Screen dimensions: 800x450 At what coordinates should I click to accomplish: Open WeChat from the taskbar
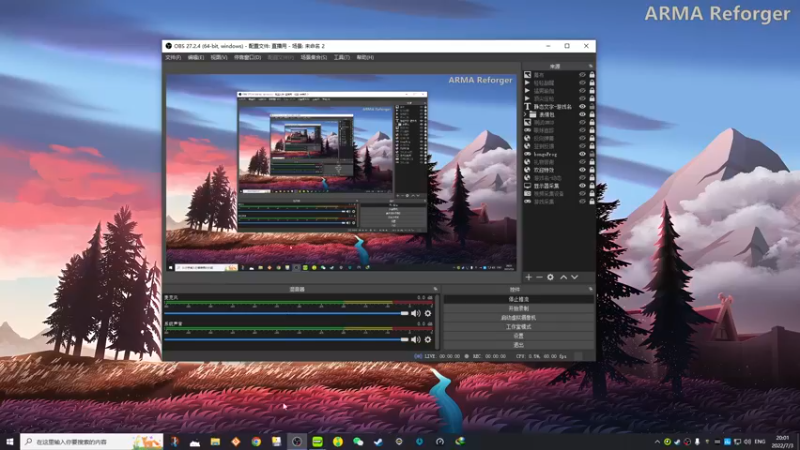(x=358, y=441)
